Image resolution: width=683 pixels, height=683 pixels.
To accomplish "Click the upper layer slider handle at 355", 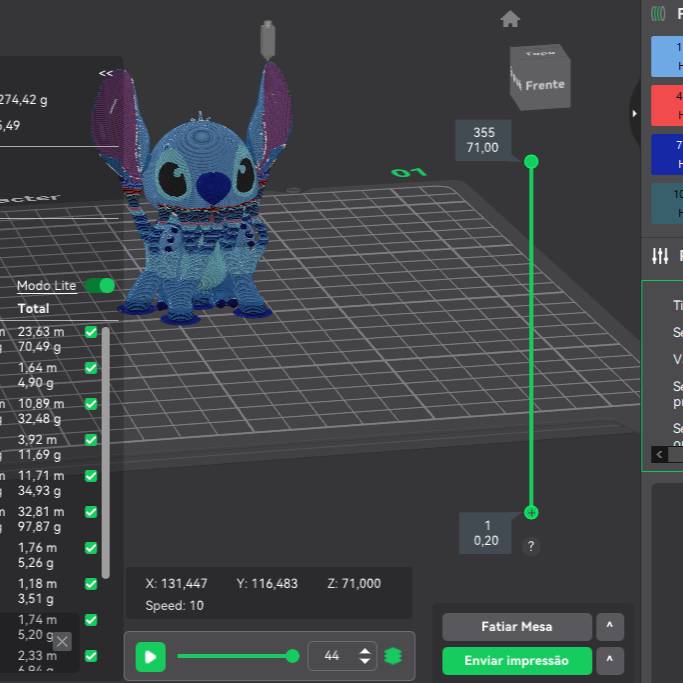I will pyautogui.click(x=531, y=162).
